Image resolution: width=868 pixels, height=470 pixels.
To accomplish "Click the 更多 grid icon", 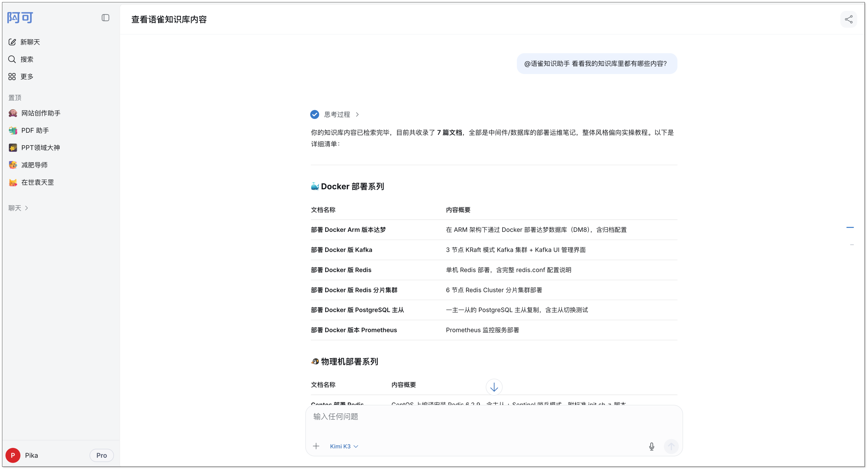I will (x=12, y=77).
